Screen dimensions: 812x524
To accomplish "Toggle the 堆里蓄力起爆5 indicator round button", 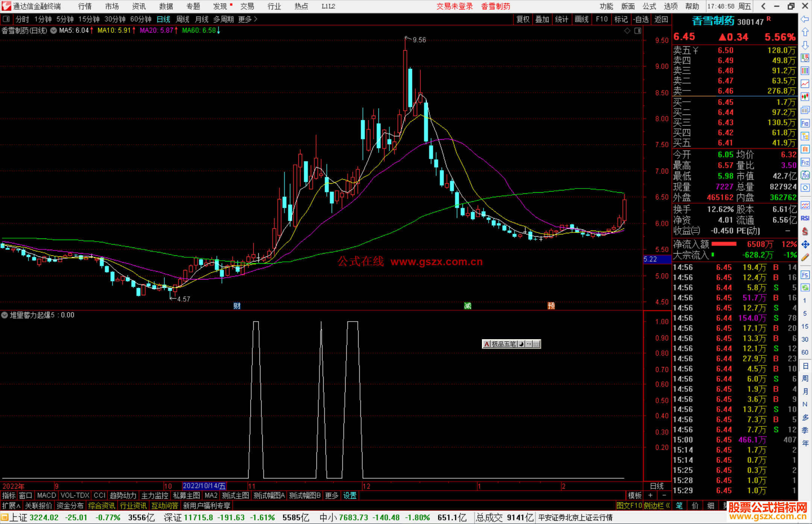I will click(5, 315).
